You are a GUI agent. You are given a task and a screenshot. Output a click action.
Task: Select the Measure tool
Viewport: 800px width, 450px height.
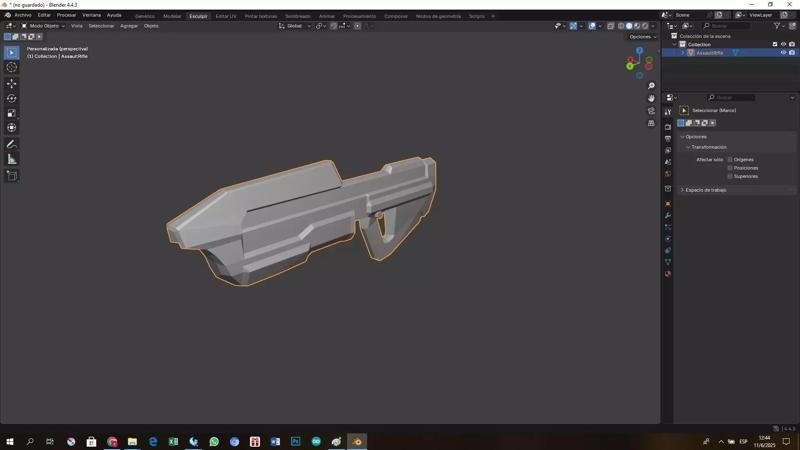(12, 159)
